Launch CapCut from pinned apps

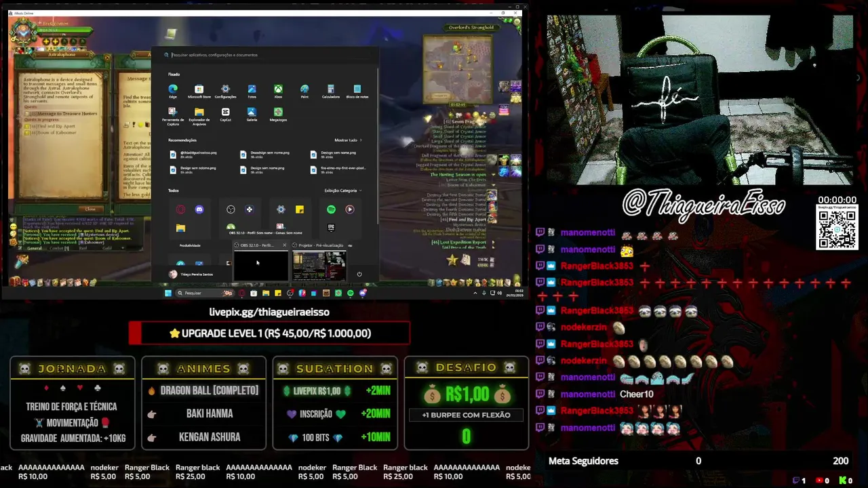coord(225,114)
